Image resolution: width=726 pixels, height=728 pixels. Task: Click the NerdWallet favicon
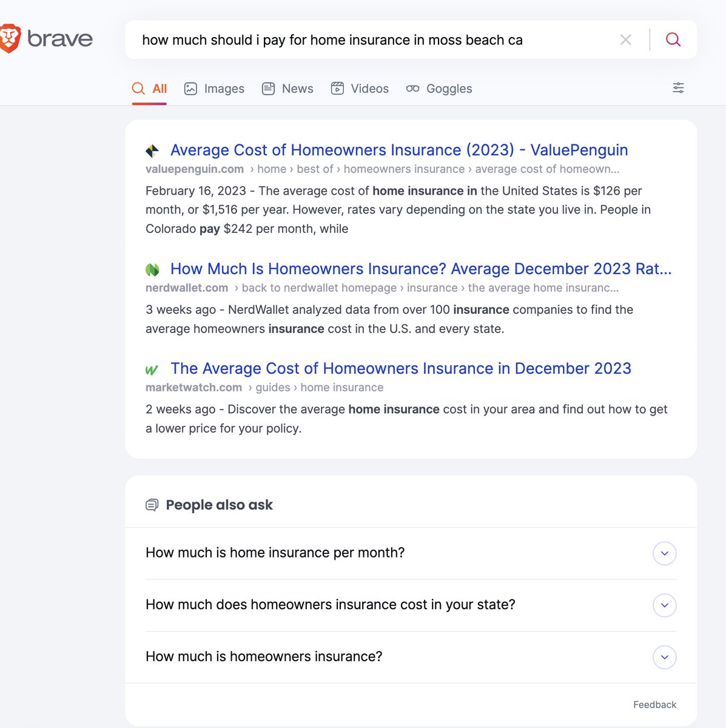[x=152, y=269]
